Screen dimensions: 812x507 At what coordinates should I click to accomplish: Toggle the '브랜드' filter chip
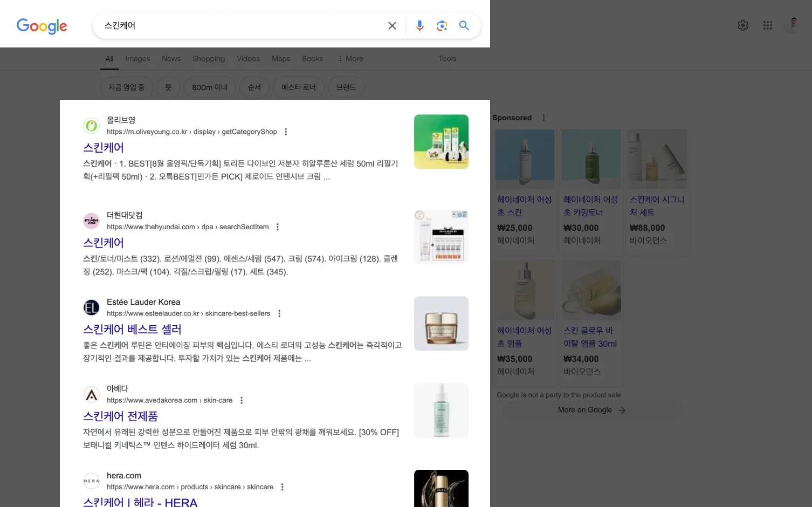[x=346, y=87]
